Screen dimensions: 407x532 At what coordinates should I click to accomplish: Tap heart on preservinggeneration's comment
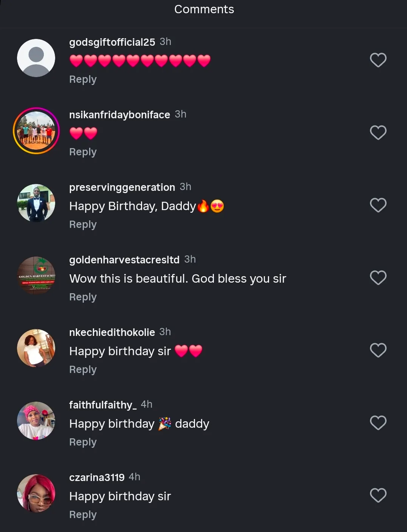378,205
